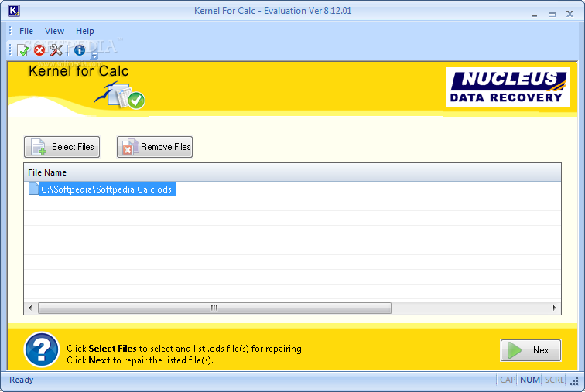This screenshot has width=585, height=392.
Task: Click the File Name column header
Action: click(x=292, y=172)
